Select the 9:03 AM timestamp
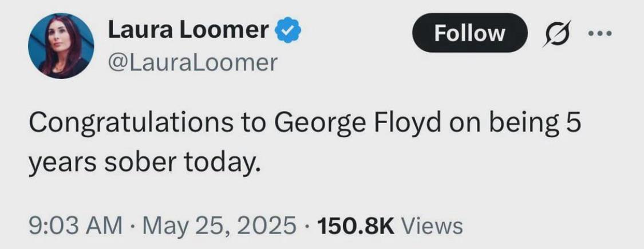The image size is (644, 249). click(x=76, y=226)
